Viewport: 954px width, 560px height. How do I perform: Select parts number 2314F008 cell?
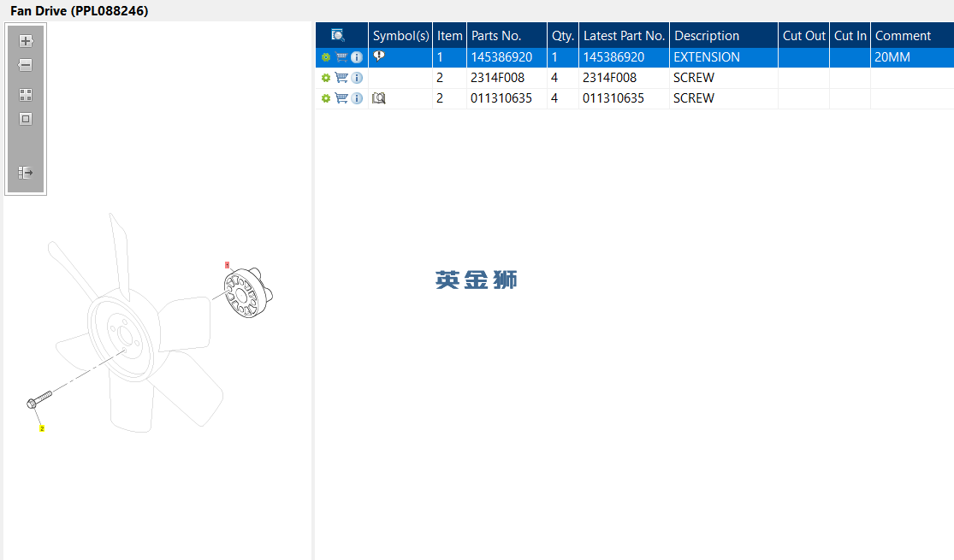507,78
